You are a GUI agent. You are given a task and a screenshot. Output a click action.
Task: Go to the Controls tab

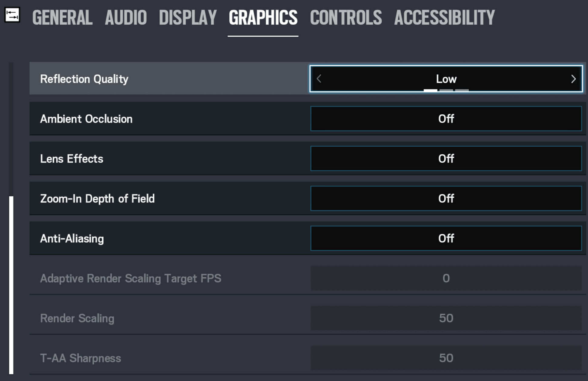coord(346,18)
